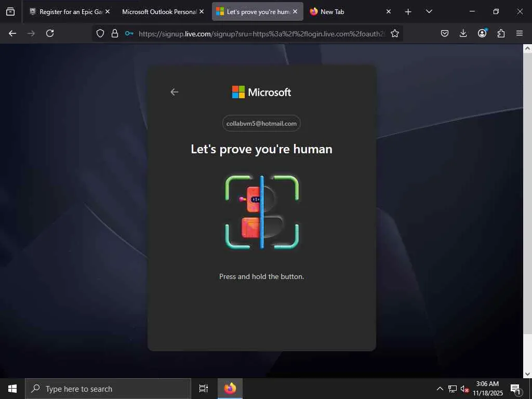Click Firefox icon on the taskbar
Image resolution: width=532 pixels, height=399 pixels.
230,389
